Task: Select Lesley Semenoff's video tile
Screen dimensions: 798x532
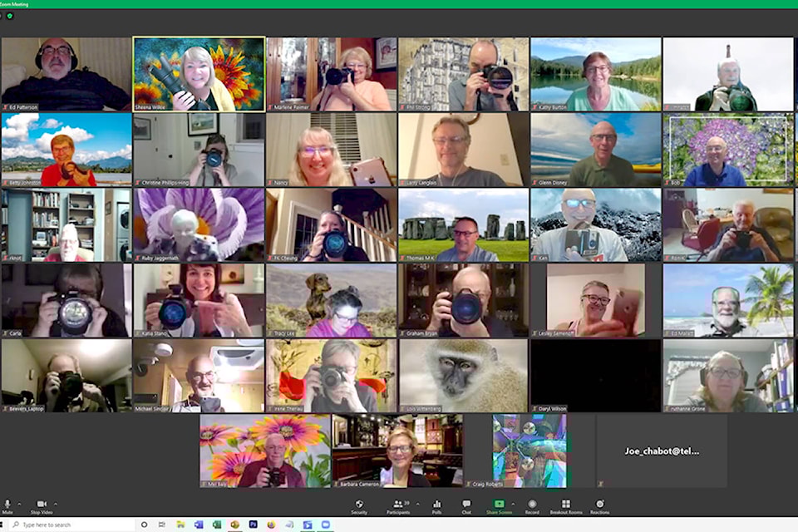Action: [x=596, y=300]
